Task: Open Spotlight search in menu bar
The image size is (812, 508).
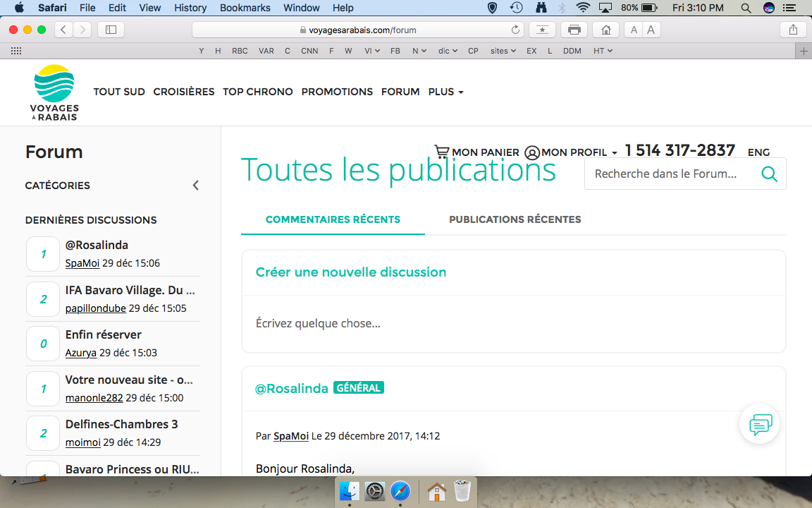Action: (746, 8)
